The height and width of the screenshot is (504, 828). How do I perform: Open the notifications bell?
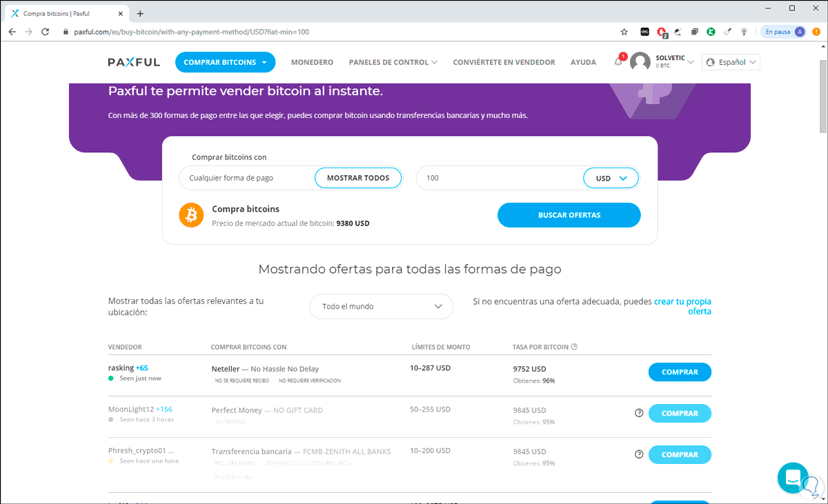[618, 62]
